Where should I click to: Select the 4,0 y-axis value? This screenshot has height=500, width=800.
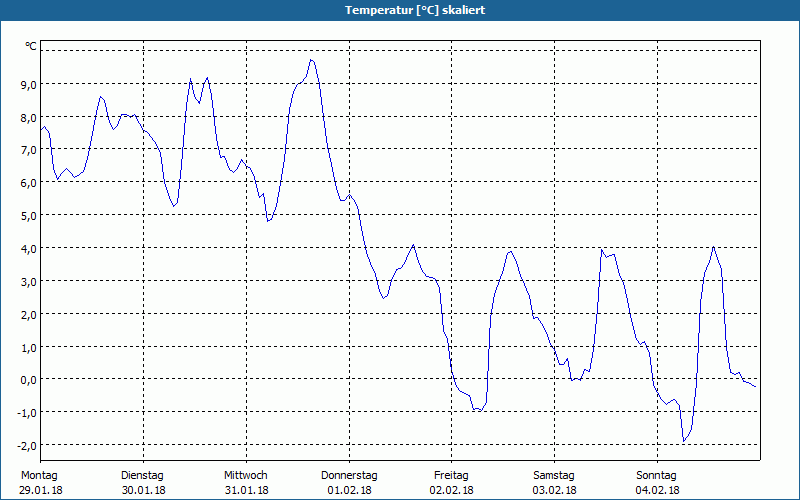(28, 249)
